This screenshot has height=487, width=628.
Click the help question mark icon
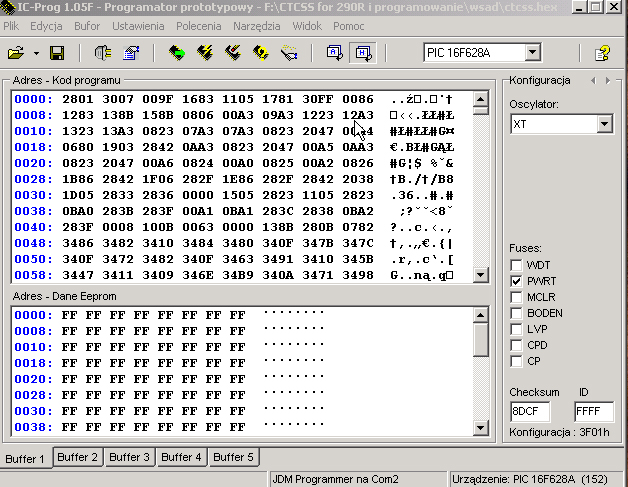point(602,52)
